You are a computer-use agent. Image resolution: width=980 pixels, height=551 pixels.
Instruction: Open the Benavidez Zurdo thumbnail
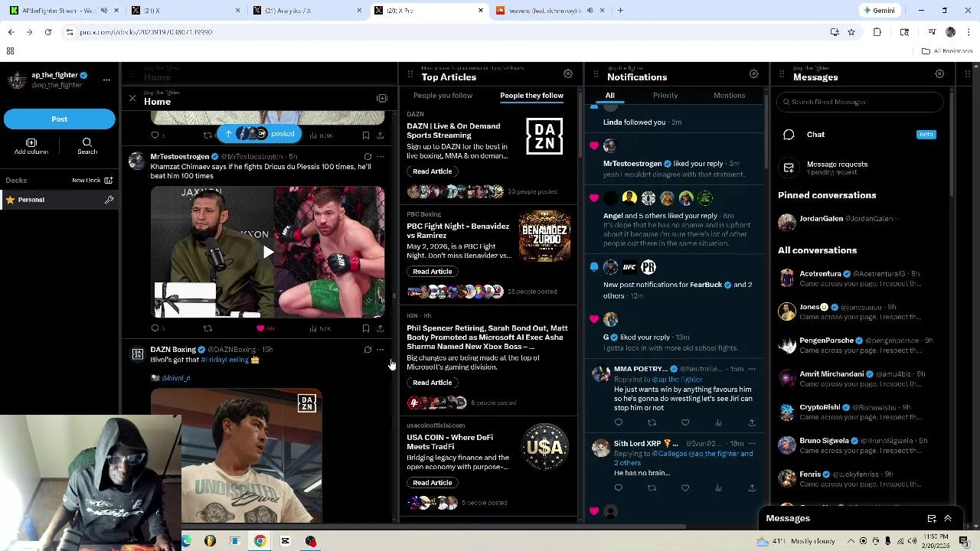544,236
